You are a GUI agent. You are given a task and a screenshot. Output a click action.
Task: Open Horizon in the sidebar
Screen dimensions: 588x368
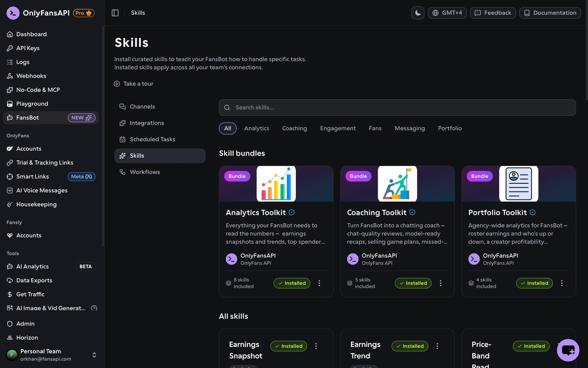51,338
